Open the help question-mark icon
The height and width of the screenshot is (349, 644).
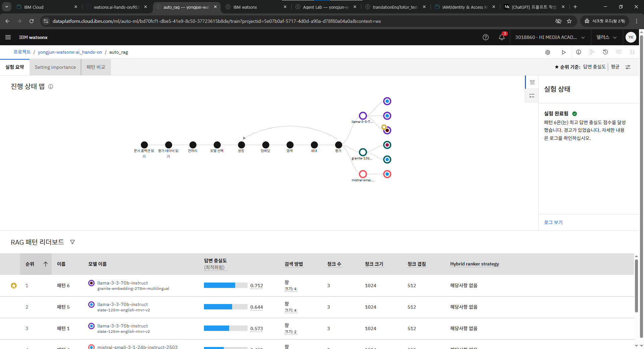point(485,37)
